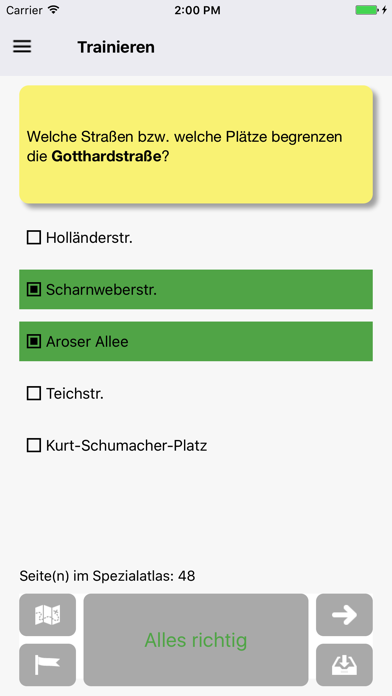Select the Scharnweberstr. answer label
Screen dimensions: 392x696
pyautogui.click(x=101, y=290)
